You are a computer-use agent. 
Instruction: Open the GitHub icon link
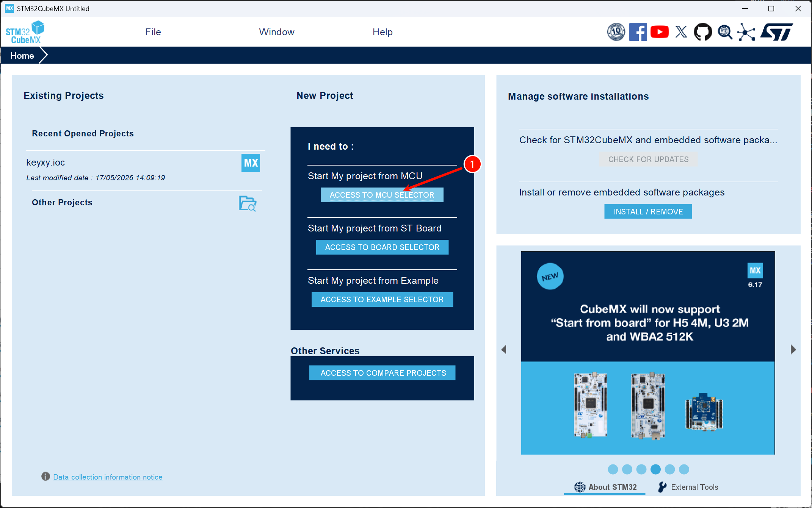point(703,32)
